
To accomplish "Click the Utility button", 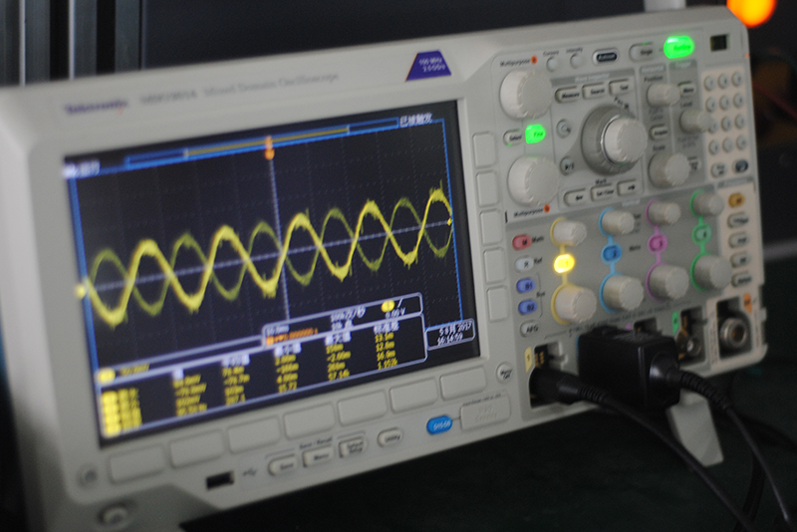I will click(390, 437).
